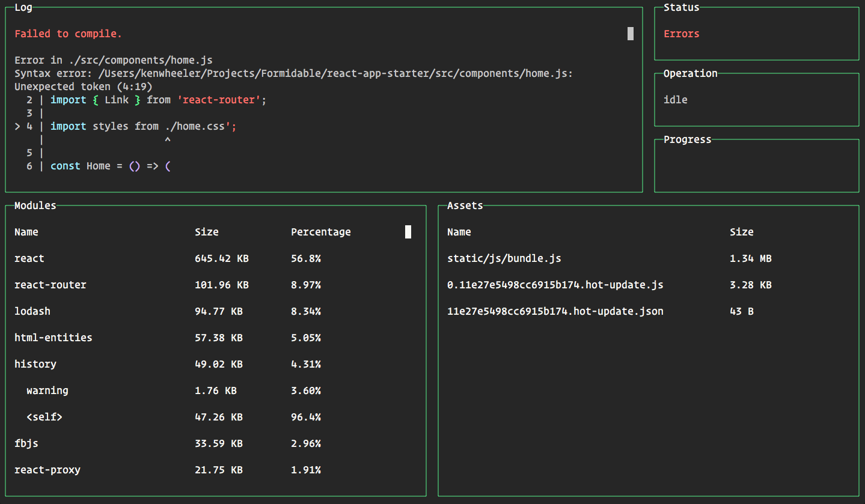Expand the history module entry

point(35,363)
